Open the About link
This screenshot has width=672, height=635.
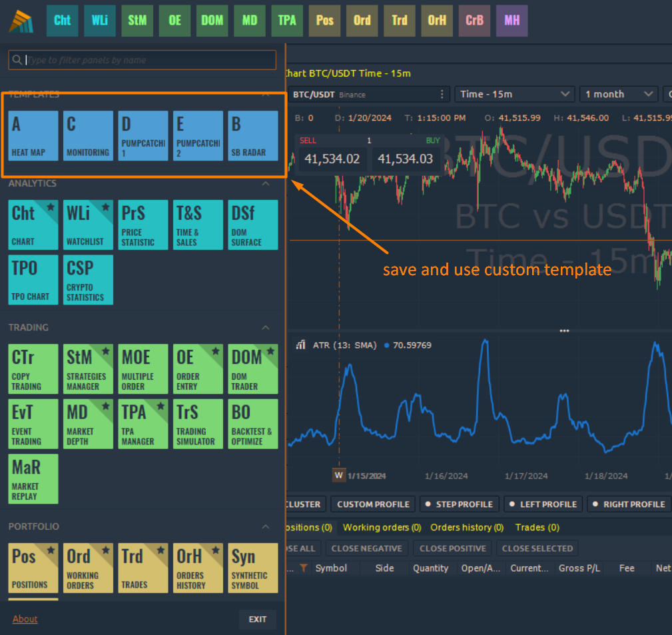tap(25, 619)
